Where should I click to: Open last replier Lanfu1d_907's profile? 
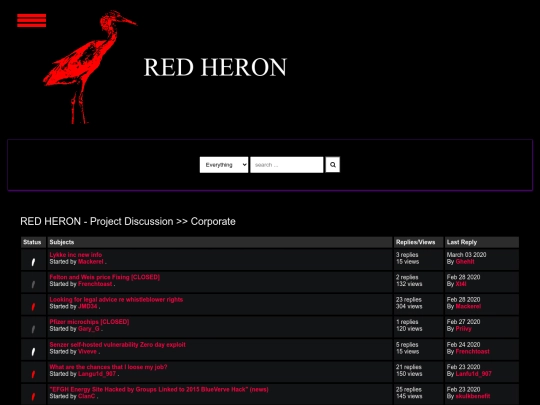tap(474, 374)
